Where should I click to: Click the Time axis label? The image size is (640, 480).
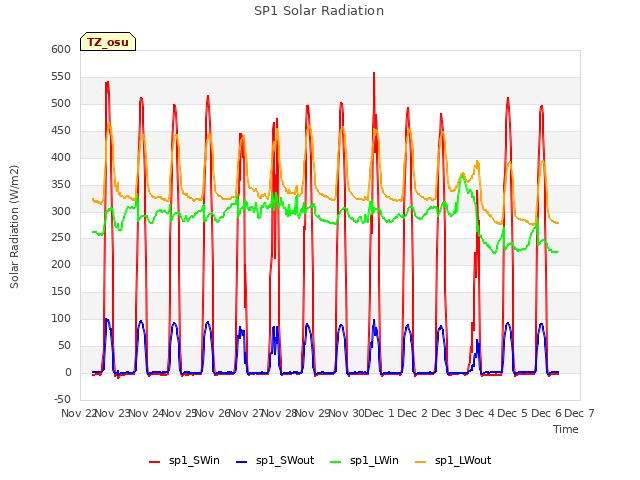(566, 429)
